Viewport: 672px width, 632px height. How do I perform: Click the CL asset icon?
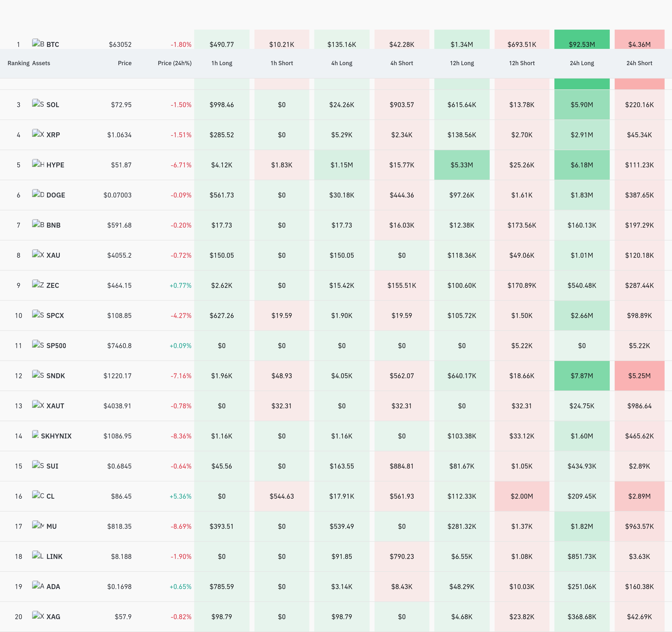click(38, 495)
